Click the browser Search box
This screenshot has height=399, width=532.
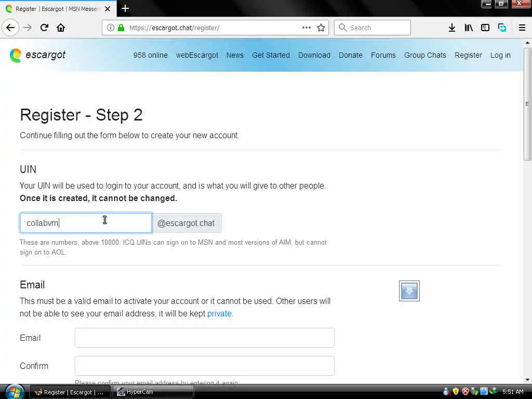(x=372, y=28)
